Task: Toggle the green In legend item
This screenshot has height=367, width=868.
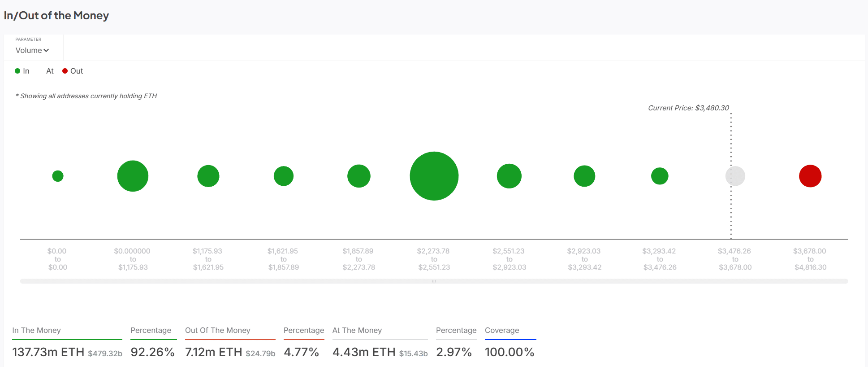Action: click(22, 71)
